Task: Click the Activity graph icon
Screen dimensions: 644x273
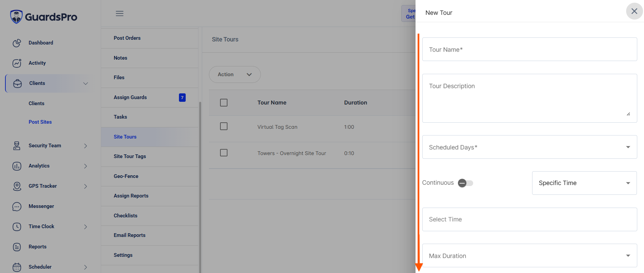Action: click(x=17, y=63)
